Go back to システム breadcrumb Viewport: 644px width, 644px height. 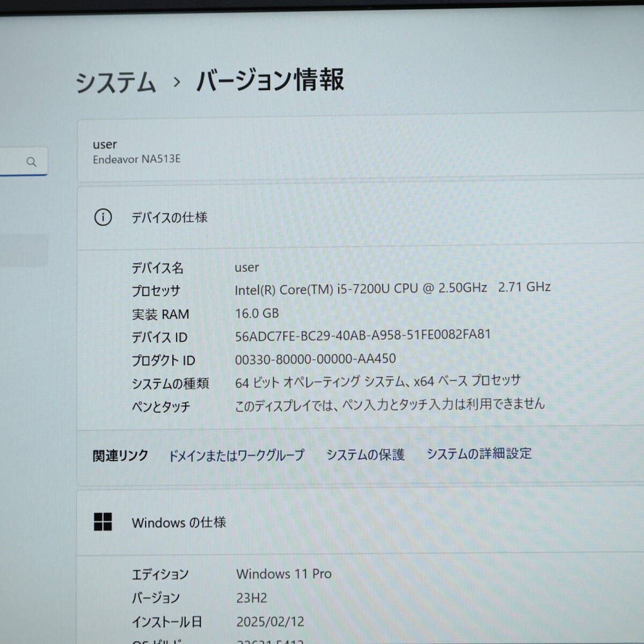click(x=115, y=82)
